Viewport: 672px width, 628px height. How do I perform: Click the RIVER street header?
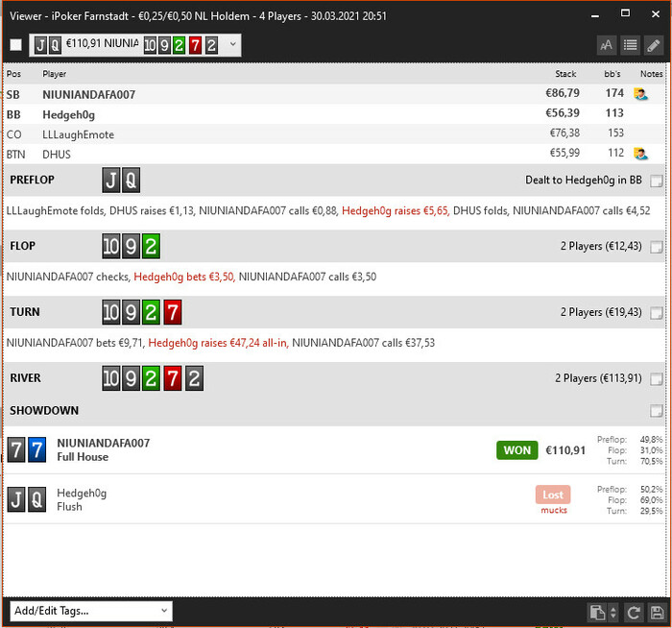click(25, 377)
